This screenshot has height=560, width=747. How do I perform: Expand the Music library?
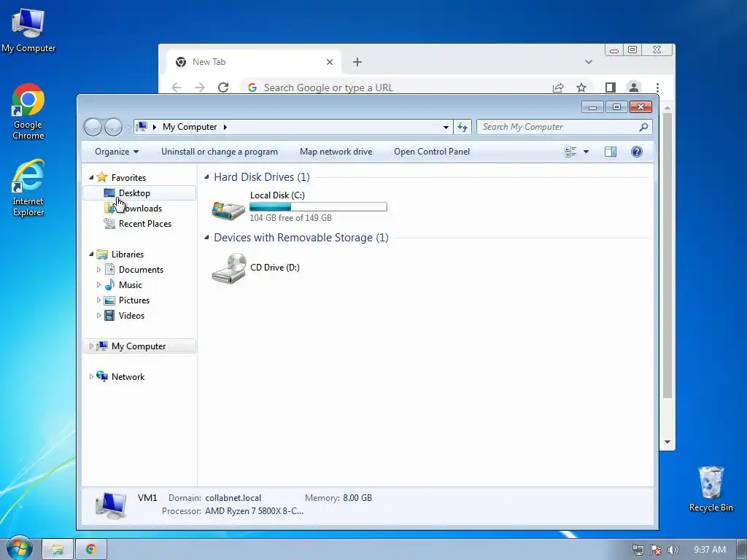98,285
